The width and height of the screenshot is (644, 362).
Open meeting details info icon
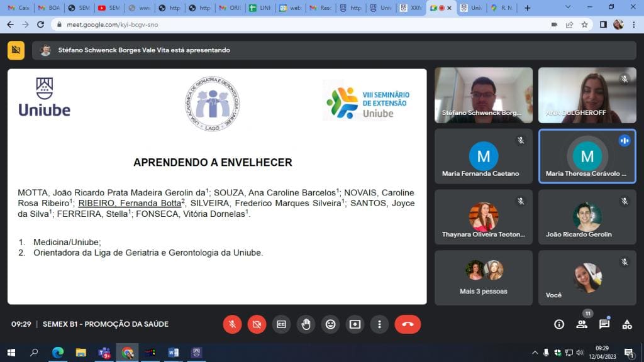559,324
